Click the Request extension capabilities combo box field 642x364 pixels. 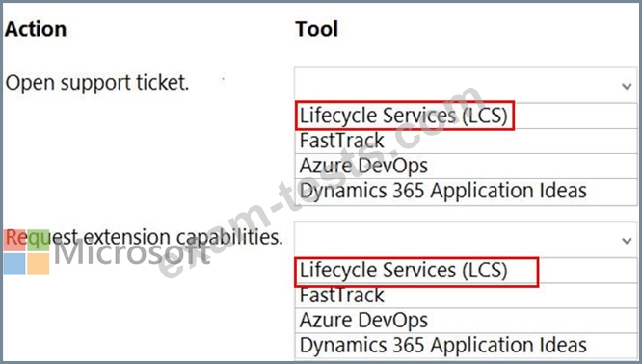click(466, 240)
